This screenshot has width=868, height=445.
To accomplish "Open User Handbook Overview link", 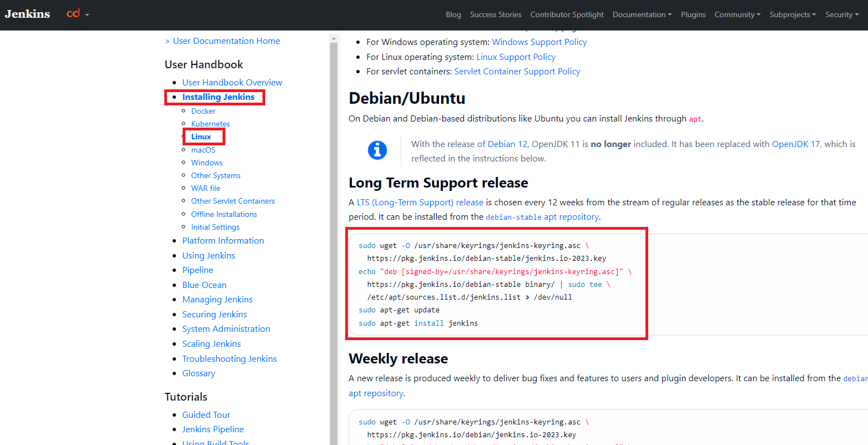I will [232, 82].
